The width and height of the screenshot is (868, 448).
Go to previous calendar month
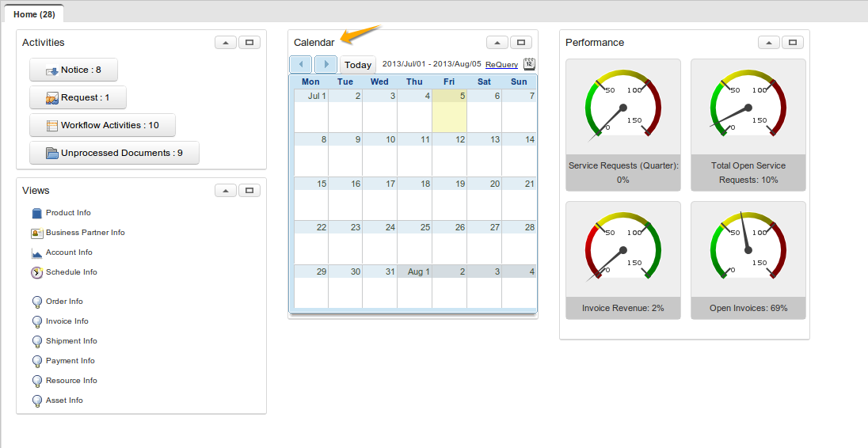tap(301, 64)
